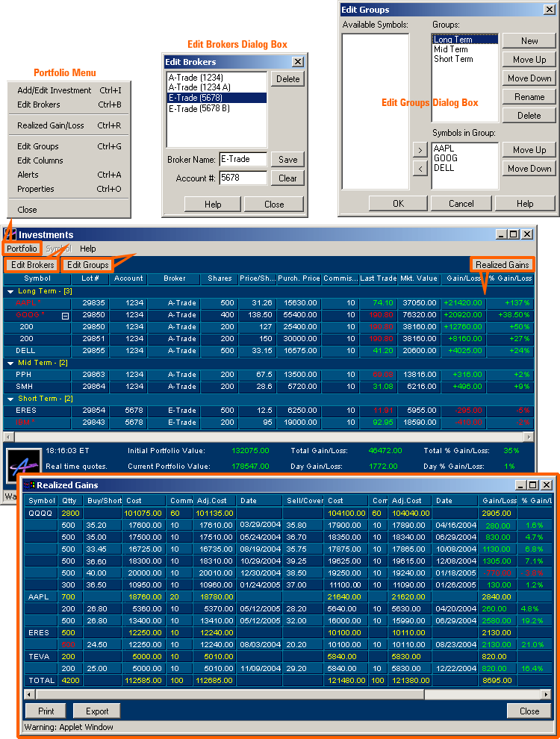Click New in Edit Groups dialog
This screenshot has width=560, height=739.
pyautogui.click(x=529, y=41)
